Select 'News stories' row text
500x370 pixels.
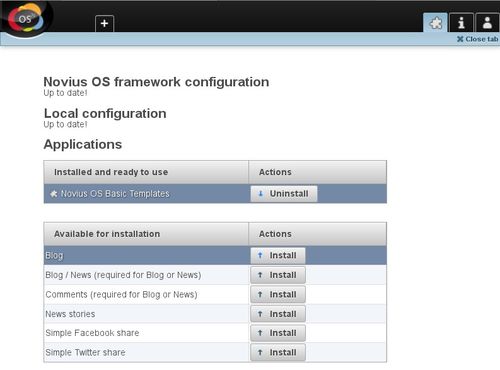[x=70, y=314]
